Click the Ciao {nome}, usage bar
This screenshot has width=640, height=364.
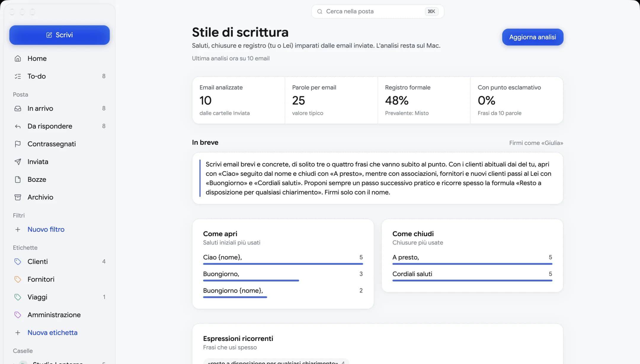point(283,264)
